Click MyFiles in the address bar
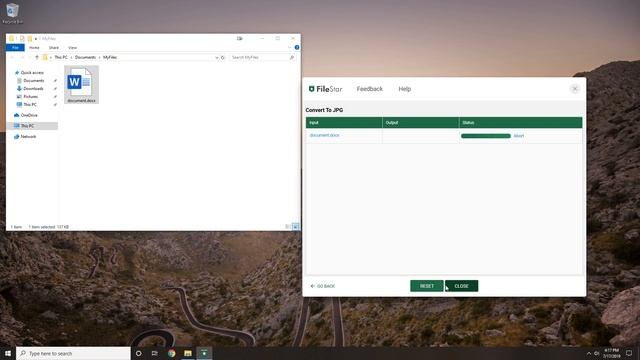The height and width of the screenshot is (360, 640). tap(110, 58)
